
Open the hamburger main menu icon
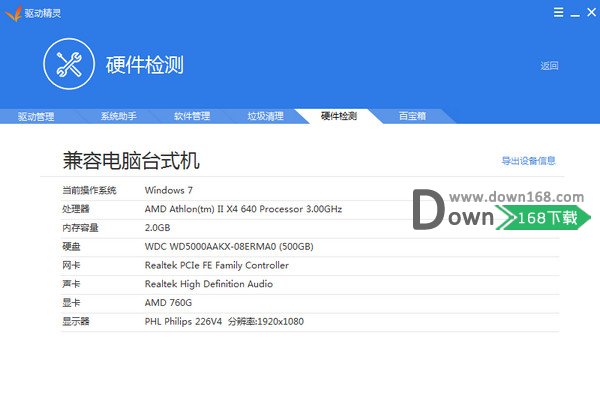coord(558,12)
